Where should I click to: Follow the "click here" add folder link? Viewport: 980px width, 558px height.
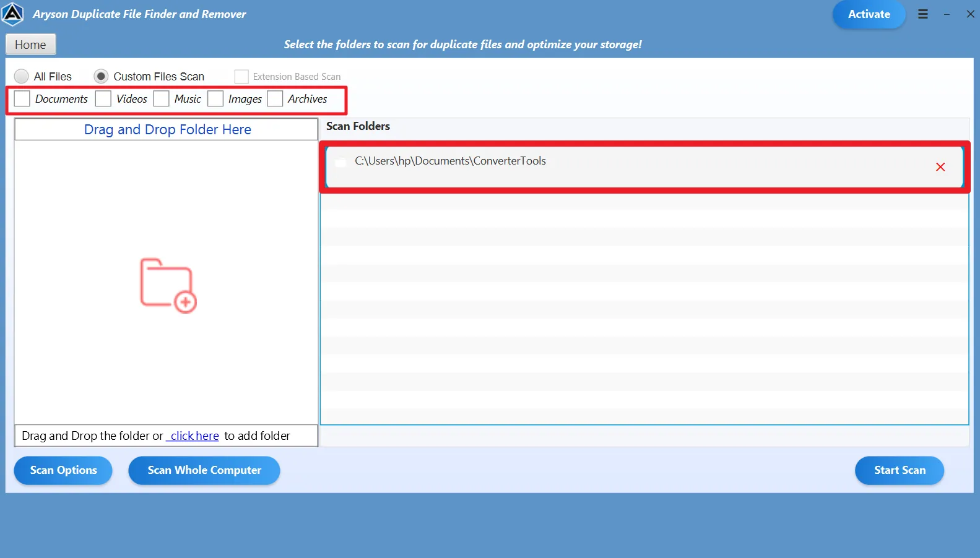[194, 436]
